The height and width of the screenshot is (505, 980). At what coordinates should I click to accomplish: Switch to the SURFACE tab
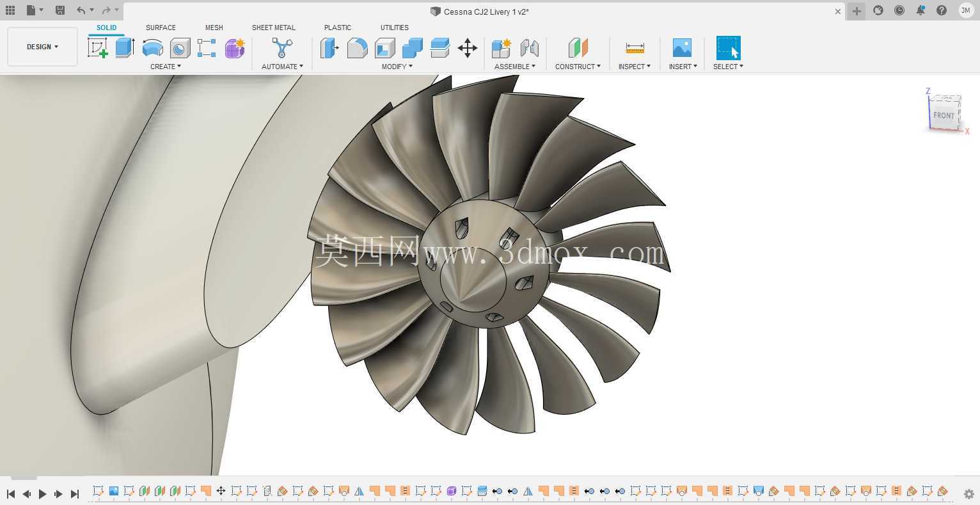coord(161,28)
